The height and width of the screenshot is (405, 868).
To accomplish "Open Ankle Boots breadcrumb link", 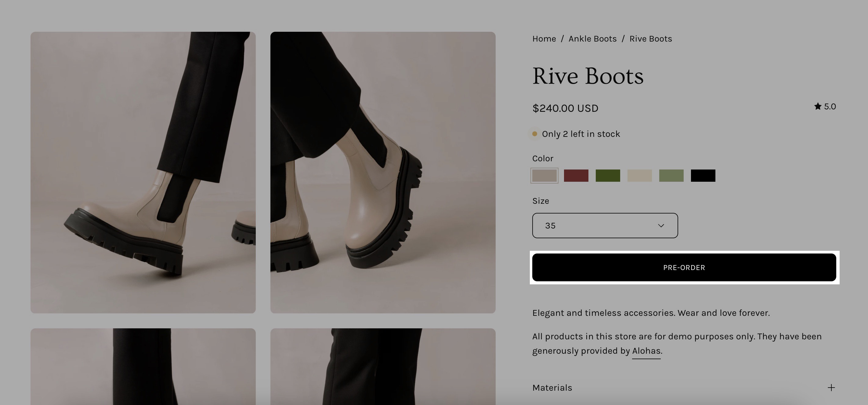I will point(592,39).
